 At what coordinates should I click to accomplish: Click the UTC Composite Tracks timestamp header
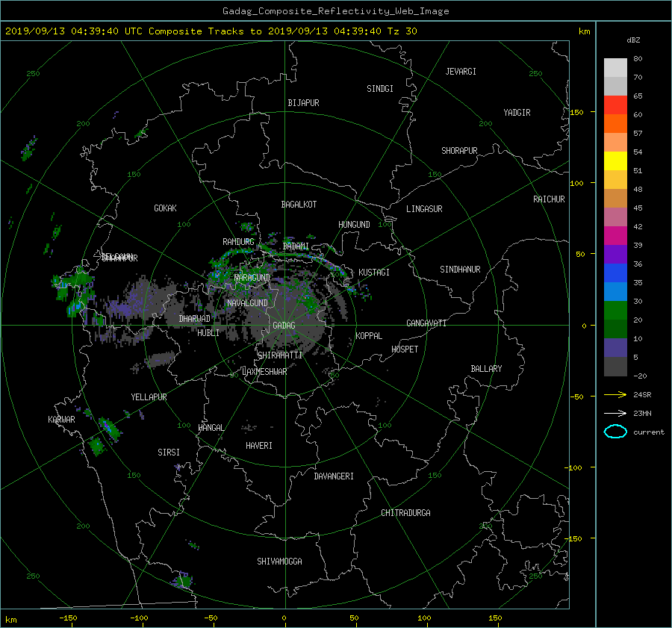coord(211,31)
